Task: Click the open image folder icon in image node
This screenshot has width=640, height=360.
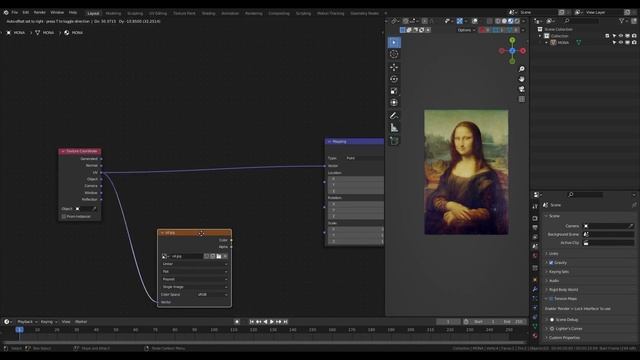Action: [219, 256]
